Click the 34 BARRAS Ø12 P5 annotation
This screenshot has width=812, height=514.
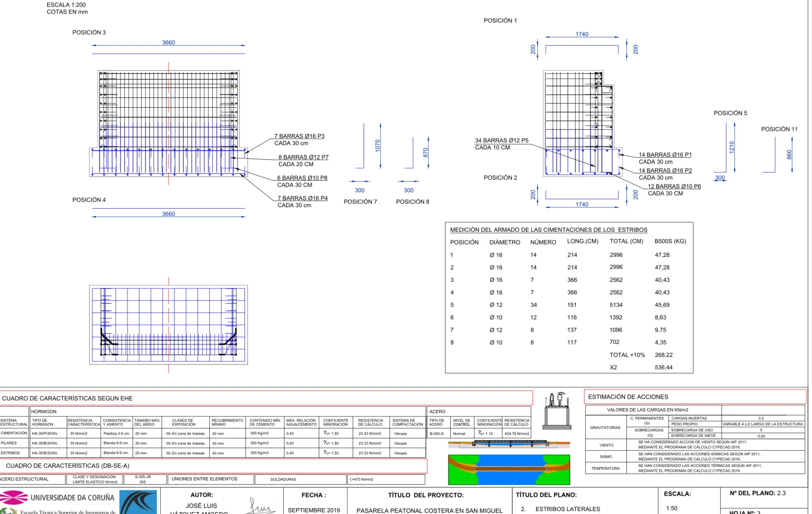point(502,141)
